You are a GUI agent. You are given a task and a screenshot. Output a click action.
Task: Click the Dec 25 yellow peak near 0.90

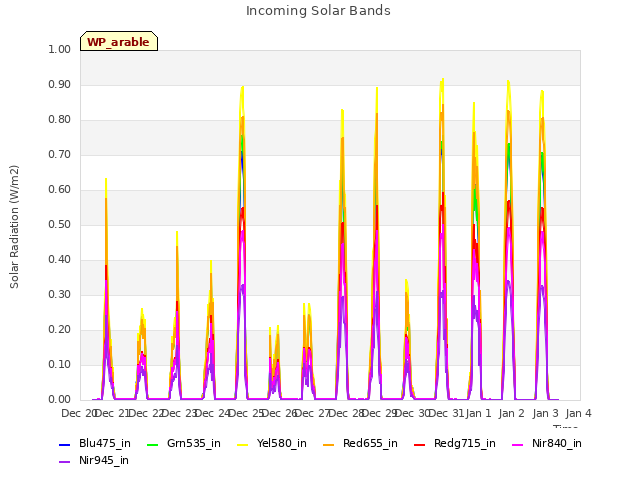pyautogui.click(x=242, y=87)
